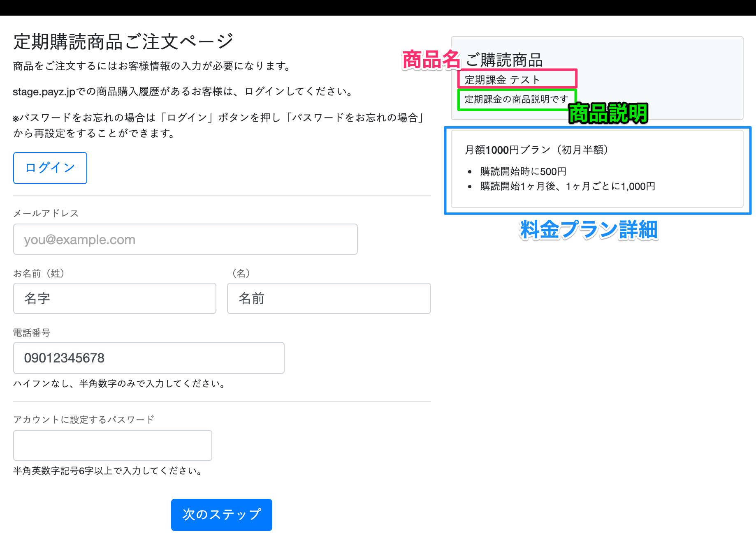Screen dimensions: 756x540
Task: Click the 月額1000円プラン（初月半額） plan title
Action: tap(537, 150)
